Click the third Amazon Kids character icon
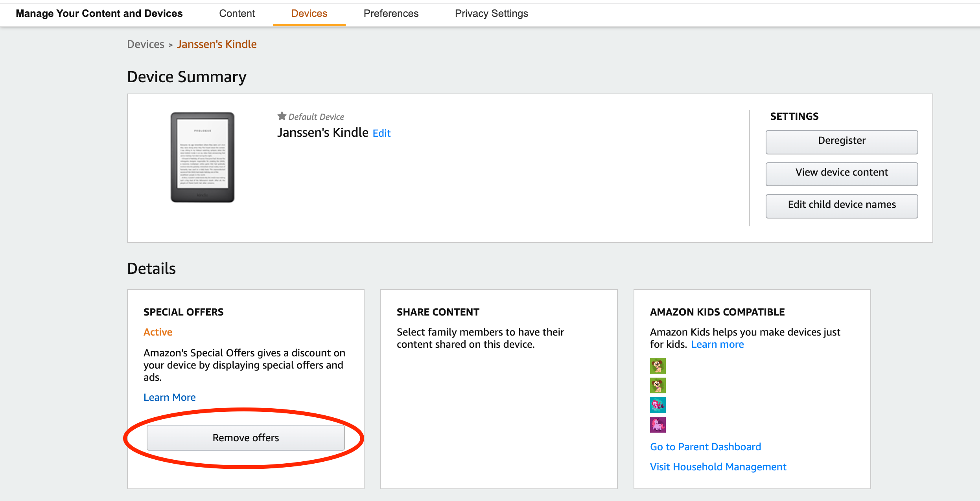The width and height of the screenshot is (980, 501). [x=658, y=405]
